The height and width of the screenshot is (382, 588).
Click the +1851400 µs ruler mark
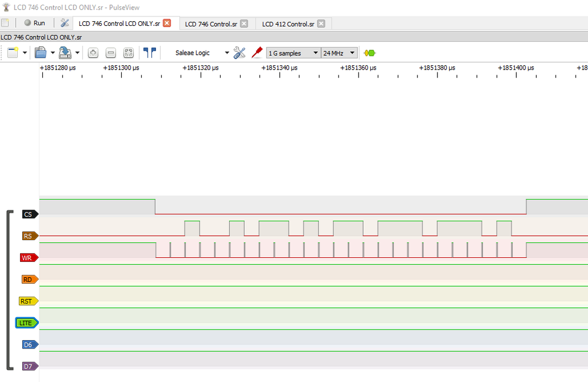point(516,68)
